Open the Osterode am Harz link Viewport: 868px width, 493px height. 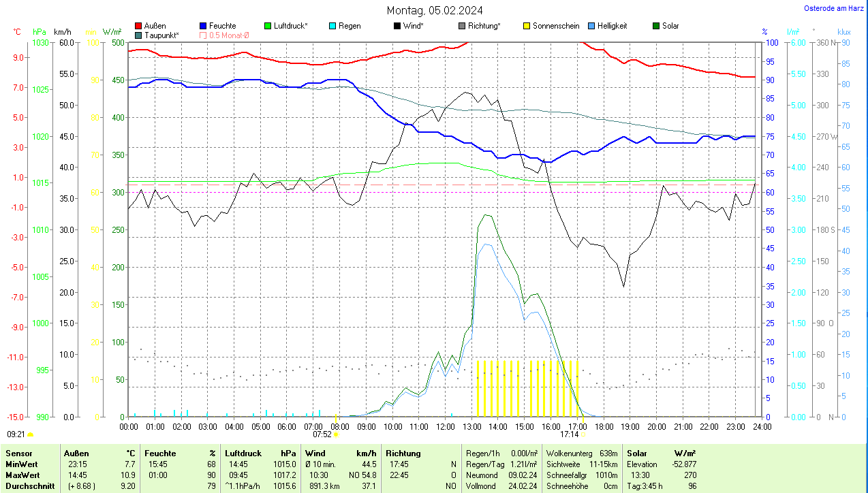(835, 8)
